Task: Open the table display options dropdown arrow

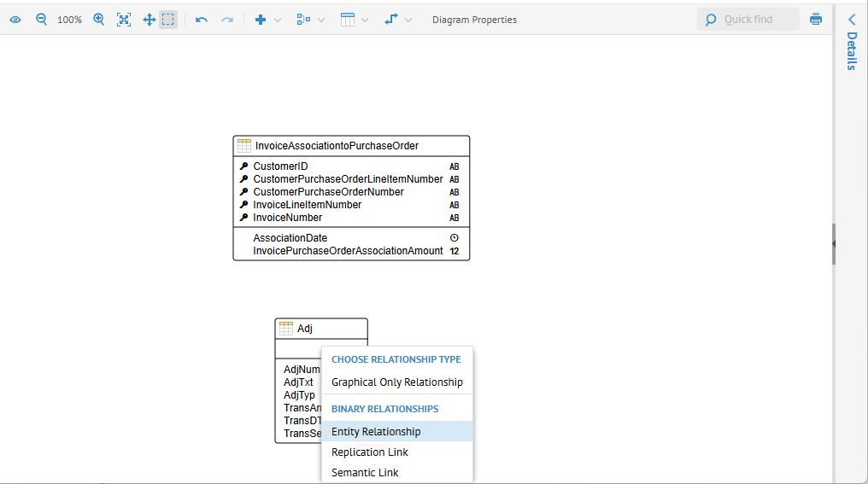Action: (365, 20)
